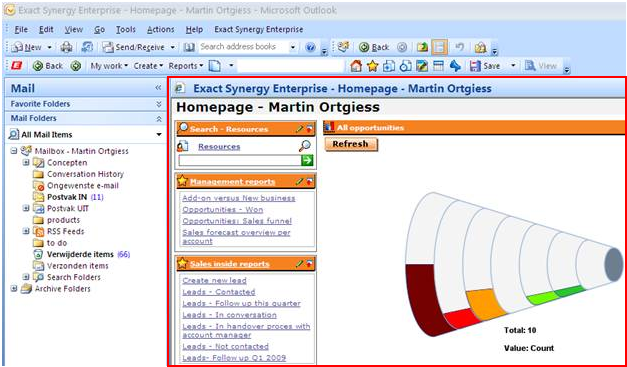
Task: Click the magnifier icon beside Resources
Action: tap(305, 146)
